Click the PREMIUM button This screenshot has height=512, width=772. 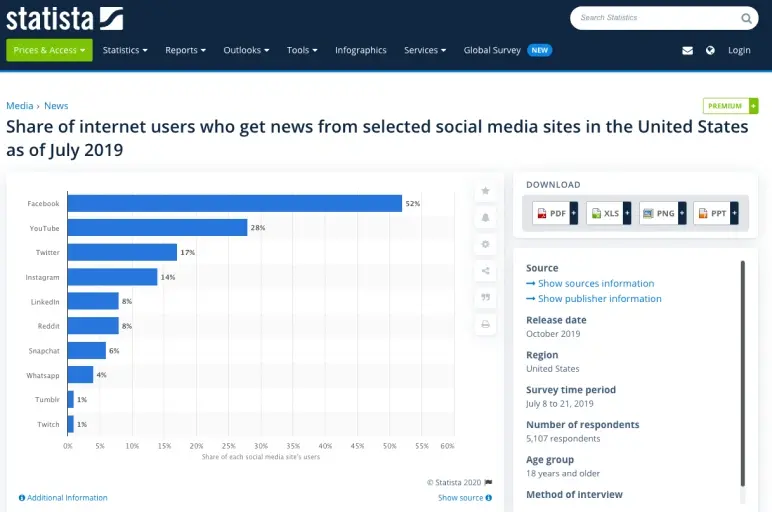point(731,106)
